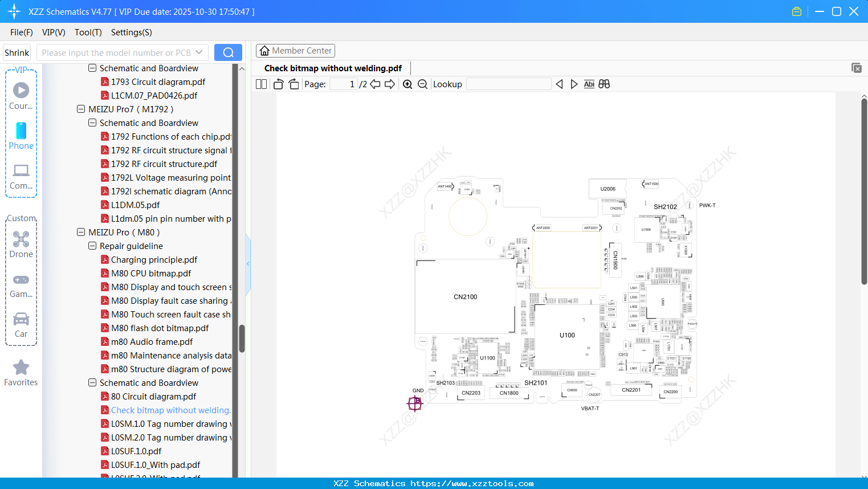Open the VIP(V) menu
Image resolution: width=868 pixels, height=489 pixels.
click(54, 32)
